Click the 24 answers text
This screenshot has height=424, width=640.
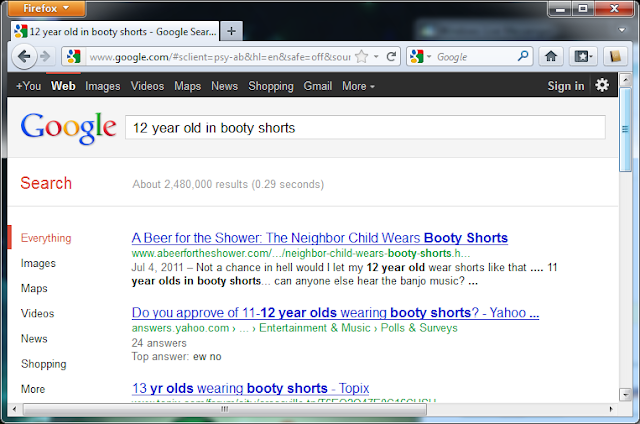point(159,343)
